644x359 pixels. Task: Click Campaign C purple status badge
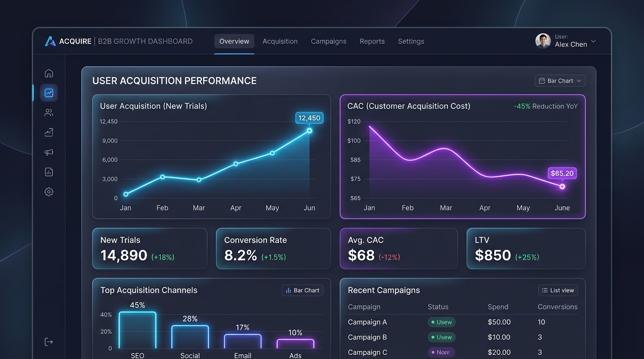(x=441, y=352)
